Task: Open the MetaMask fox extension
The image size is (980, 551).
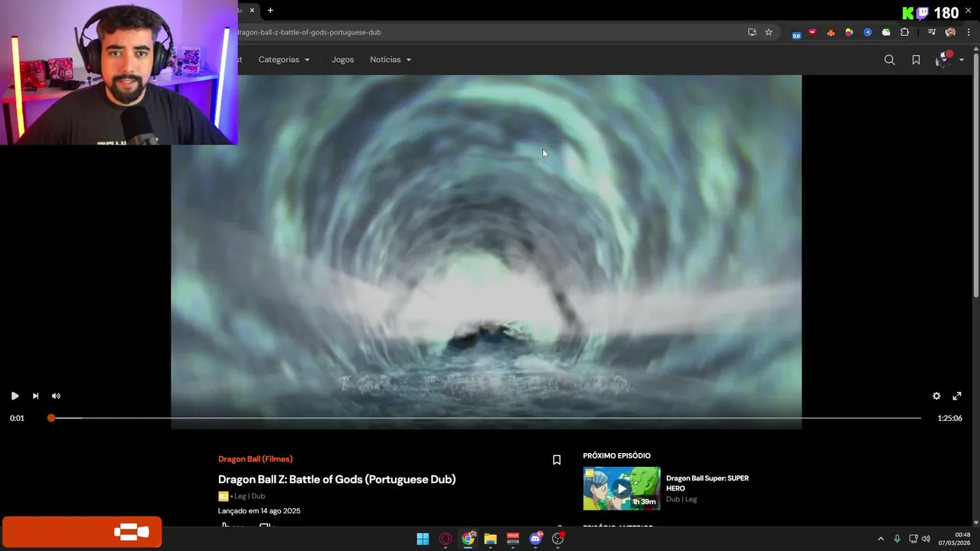Action: coord(831,32)
